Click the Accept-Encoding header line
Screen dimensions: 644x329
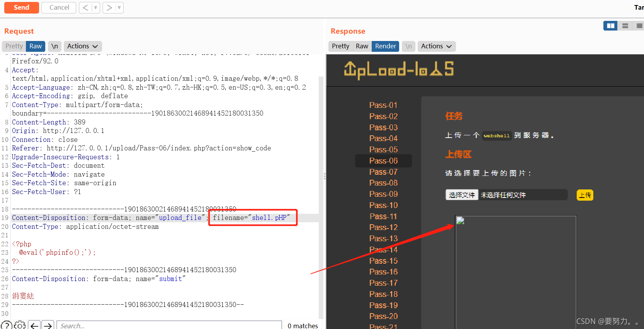coord(70,96)
